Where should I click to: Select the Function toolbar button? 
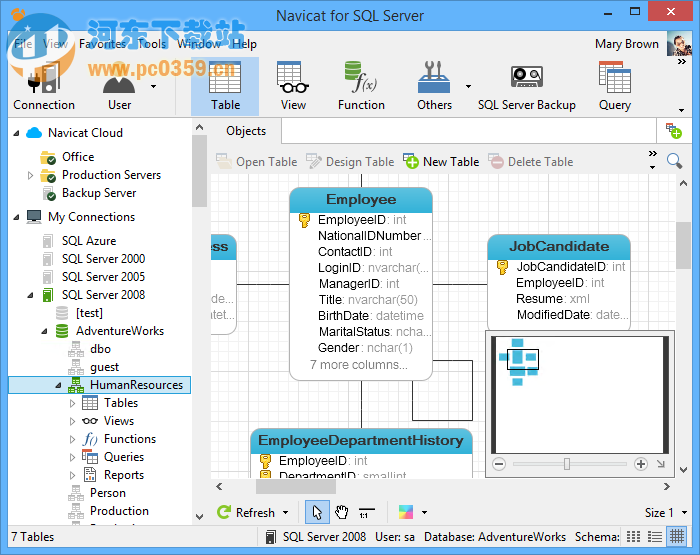361,87
